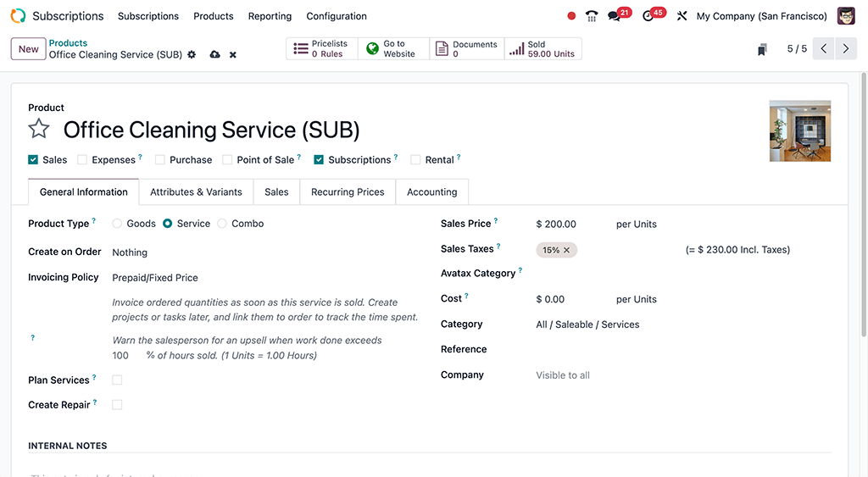Image resolution: width=868 pixels, height=477 pixels.
Task: Click the product image thumbnail
Action: coord(799,131)
